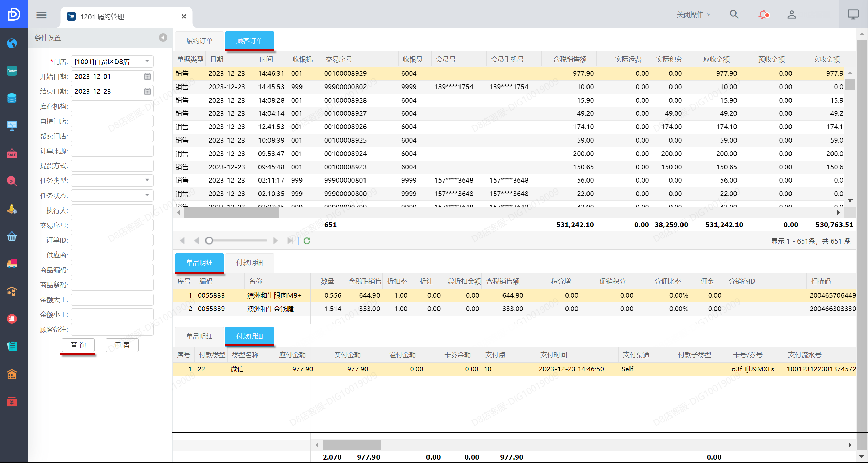868x463 pixels.
Task: Select order row 00100008928
Action: point(509,100)
